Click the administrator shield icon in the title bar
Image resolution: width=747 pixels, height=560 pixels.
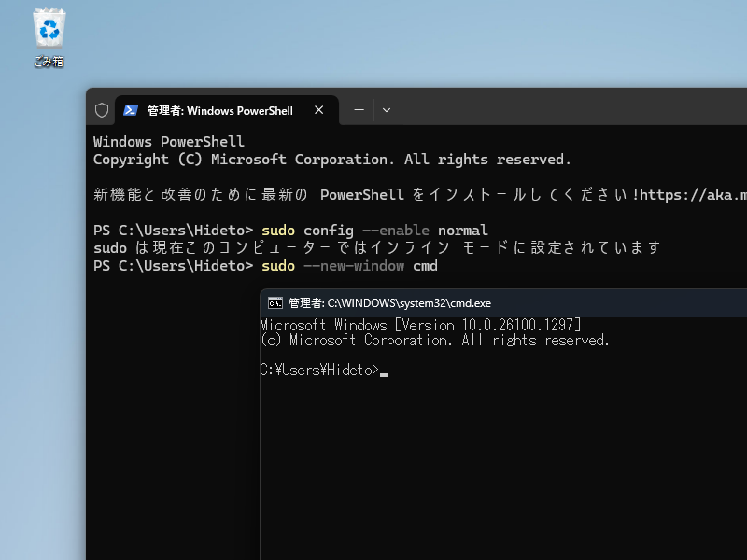[x=101, y=109]
